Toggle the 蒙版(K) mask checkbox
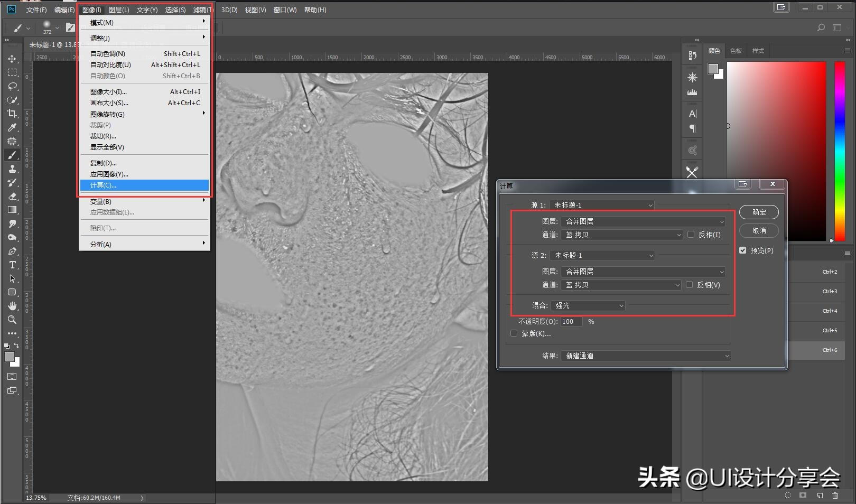Screen dimensions: 856x504 (514, 333)
